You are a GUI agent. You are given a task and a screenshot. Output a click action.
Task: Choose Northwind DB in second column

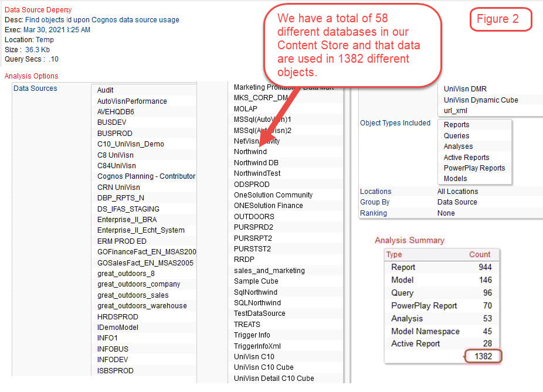(256, 163)
